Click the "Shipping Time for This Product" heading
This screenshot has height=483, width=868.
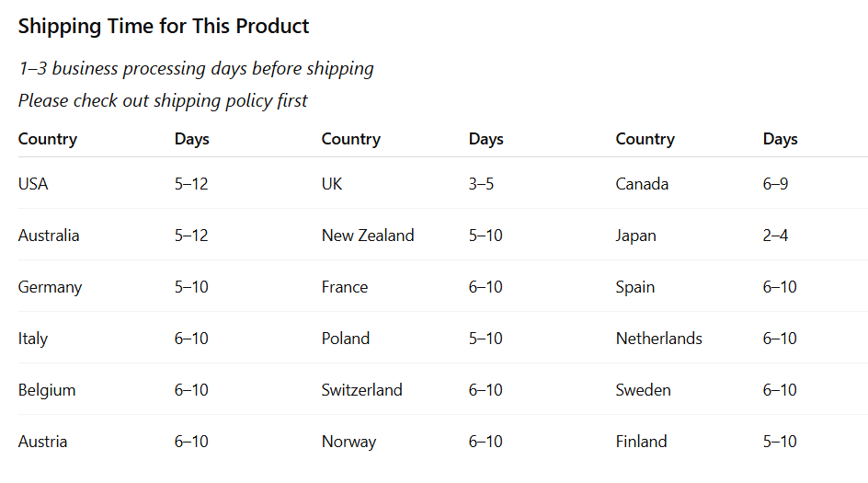tap(164, 27)
